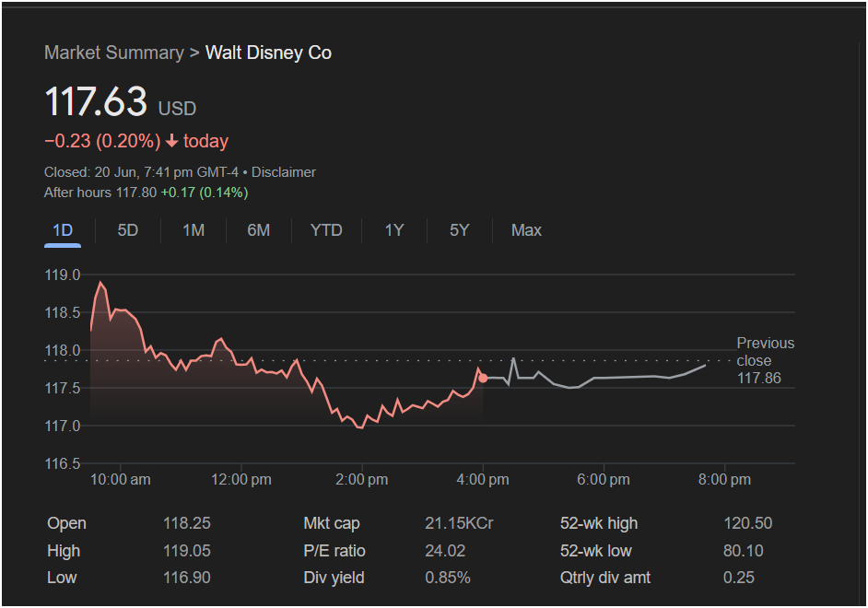
Task: Click the USD currency label
Action: [177, 109]
